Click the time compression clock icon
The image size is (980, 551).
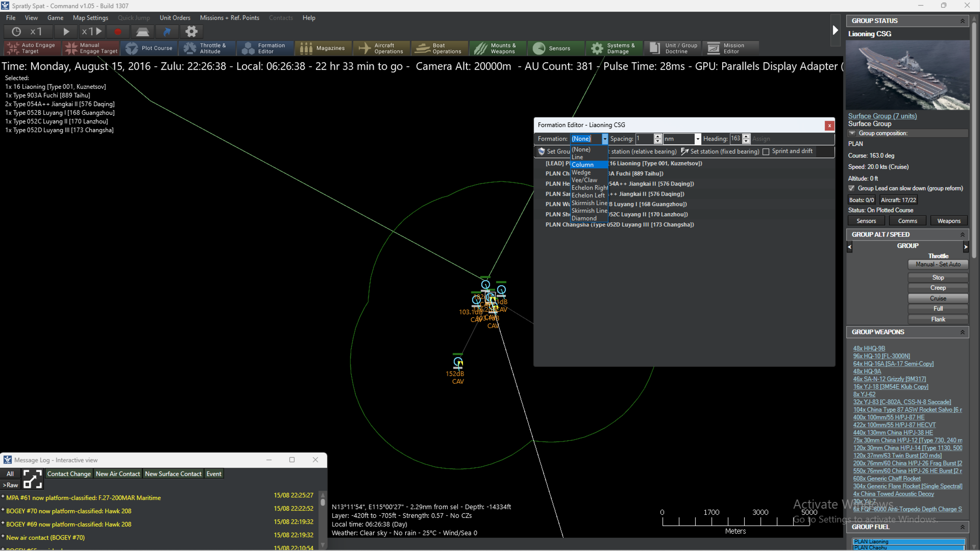coord(16,32)
